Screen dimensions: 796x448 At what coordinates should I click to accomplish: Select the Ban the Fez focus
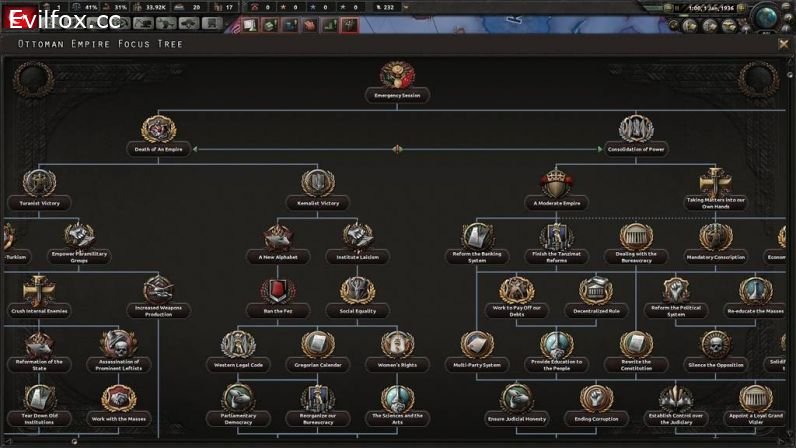point(278,292)
